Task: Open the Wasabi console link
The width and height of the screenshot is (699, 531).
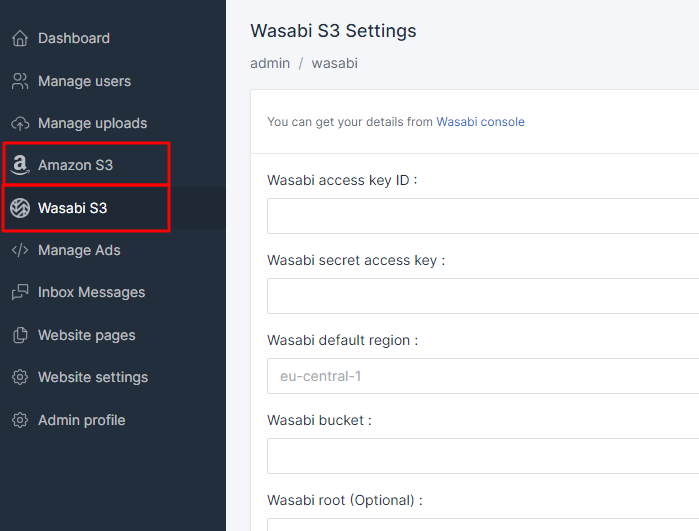Action: click(x=480, y=122)
